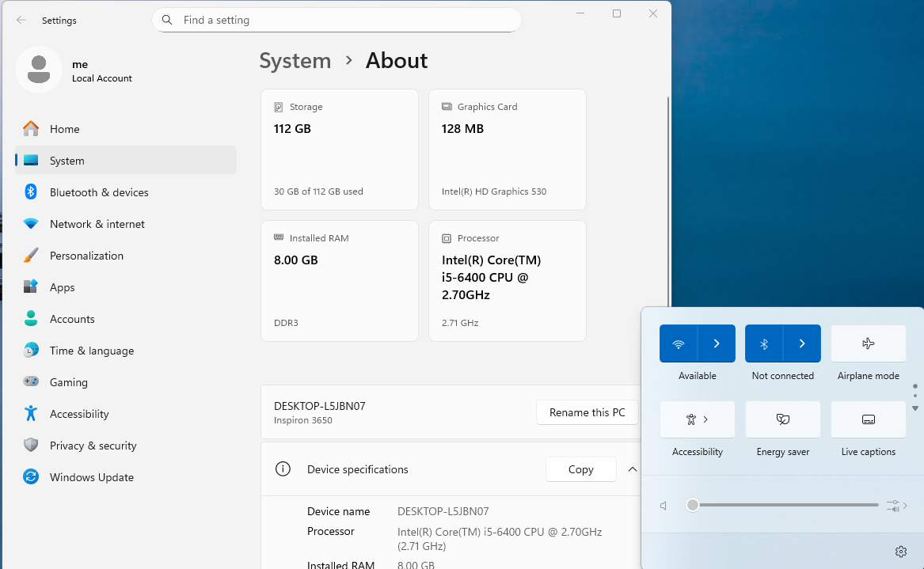Click the Device specifications info icon
Image resolution: width=924 pixels, height=569 pixels.
pyautogui.click(x=283, y=468)
